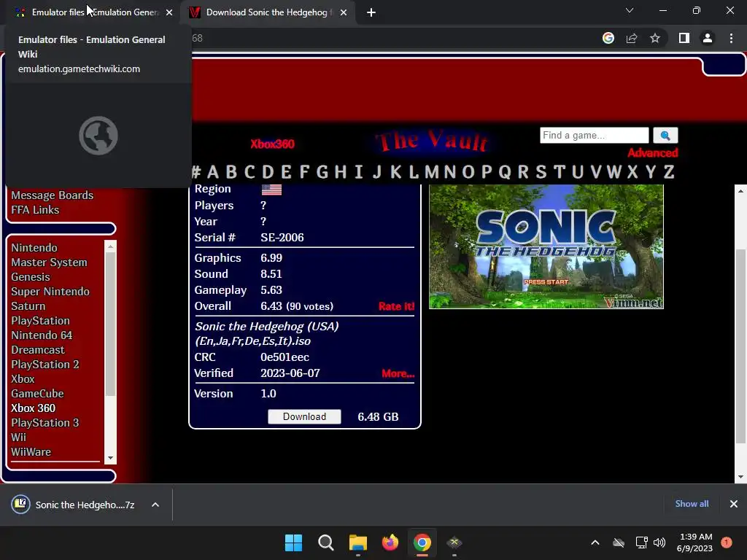Select Nintendo 64 in the systems list
This screenshot has height=560, width=747.
point(42,335)
